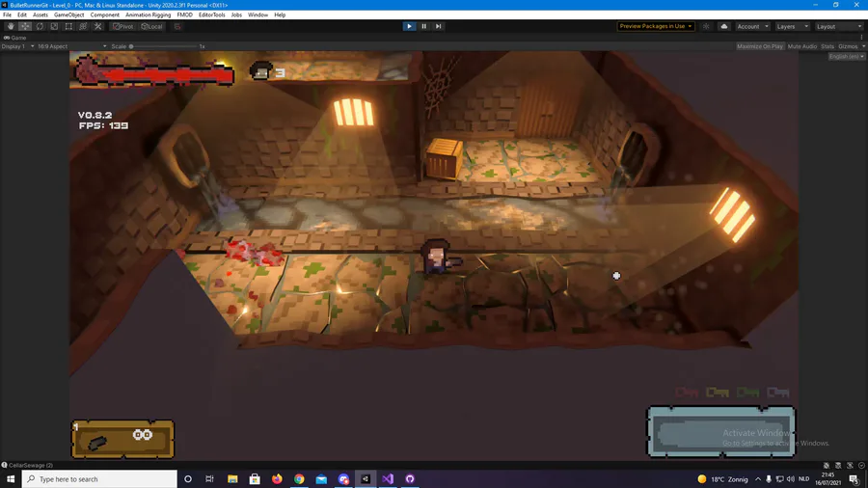The height and width of the screenshot is (488, 868).
Task: Click the Windows taskbar search box
Action: pyautogui.click(x=99, y=478)
